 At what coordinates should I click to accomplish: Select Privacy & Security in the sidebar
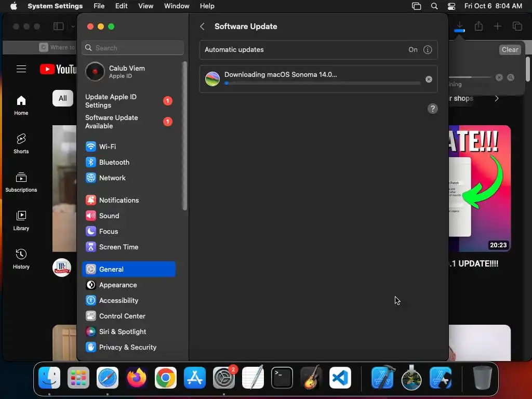point(129,348)
